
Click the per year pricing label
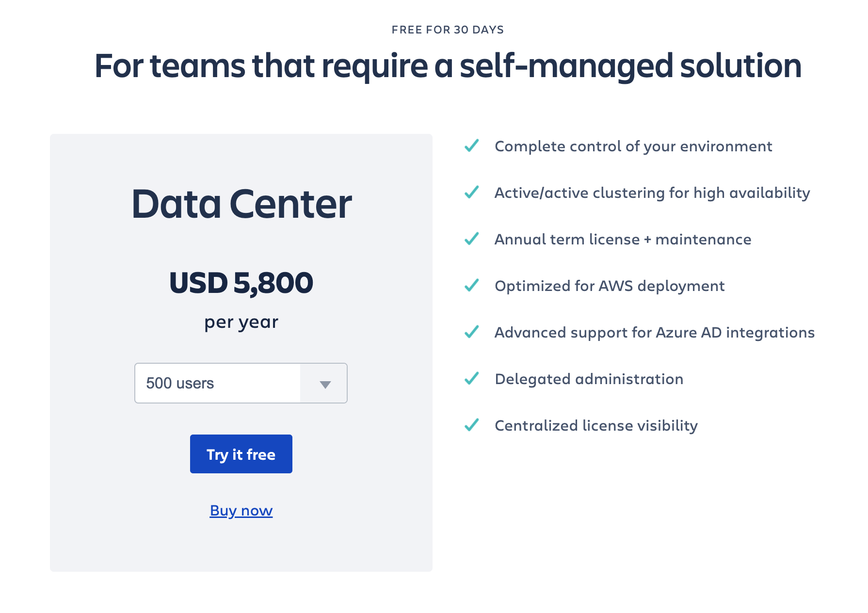coord(241,323)
